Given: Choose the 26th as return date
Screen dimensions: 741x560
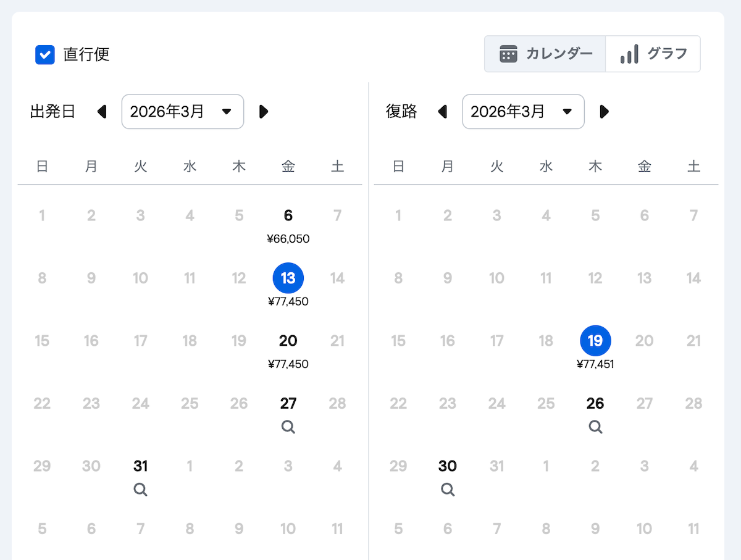Looking at the screenshot, I should point(595,404).
